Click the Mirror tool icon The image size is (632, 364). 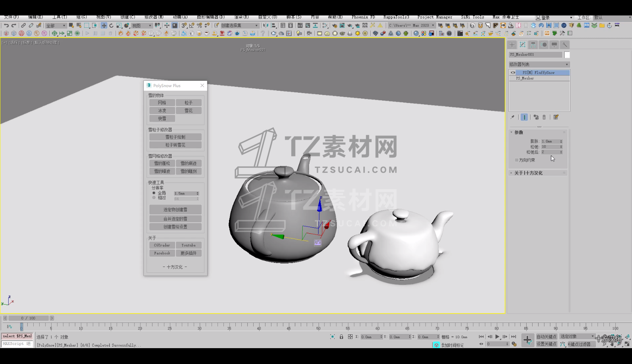(x=266, y=25)
